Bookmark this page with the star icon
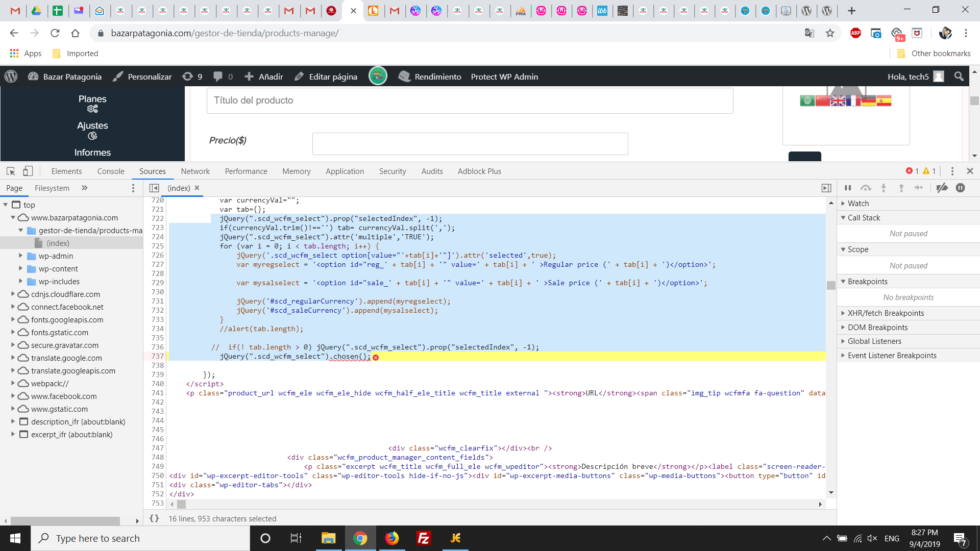980x551 pixels. coord(830,33)
